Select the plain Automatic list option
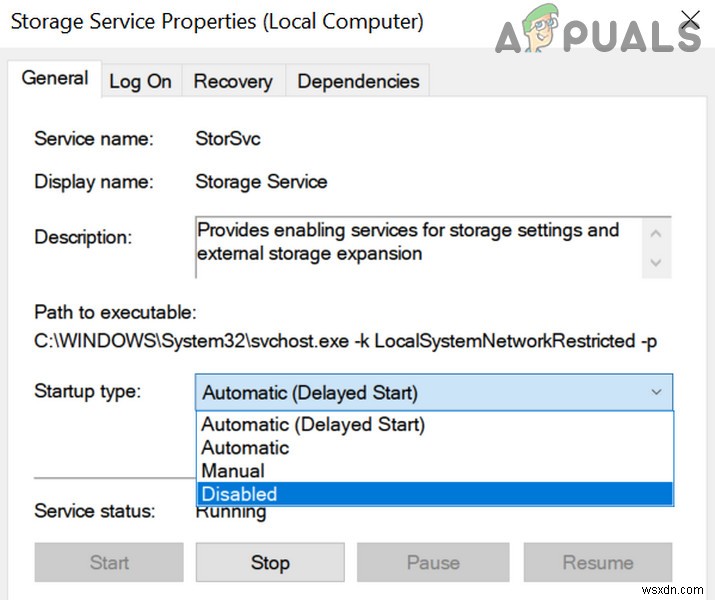This screenshot has width=715, height=600. [x=245, y=448]
